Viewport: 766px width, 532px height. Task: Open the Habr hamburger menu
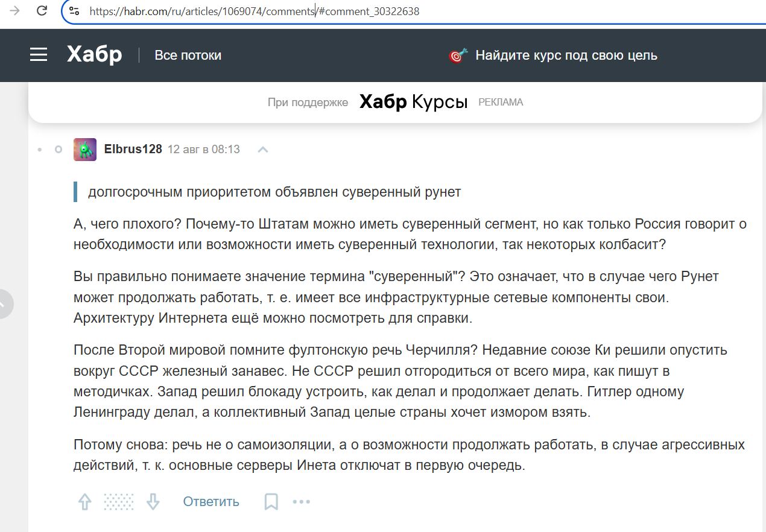tap(39, 55)
